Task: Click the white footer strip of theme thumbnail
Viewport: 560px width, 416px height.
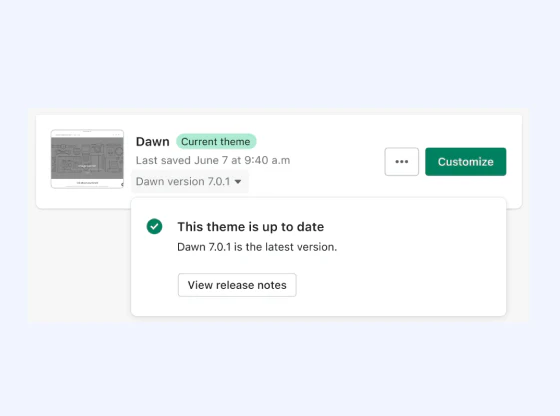Action: 87,183
